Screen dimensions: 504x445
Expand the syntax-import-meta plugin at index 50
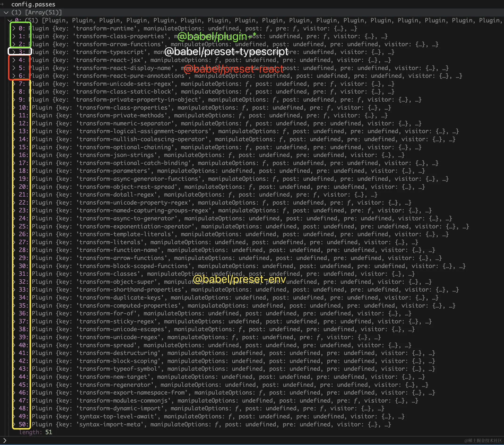tap(14, 424)
